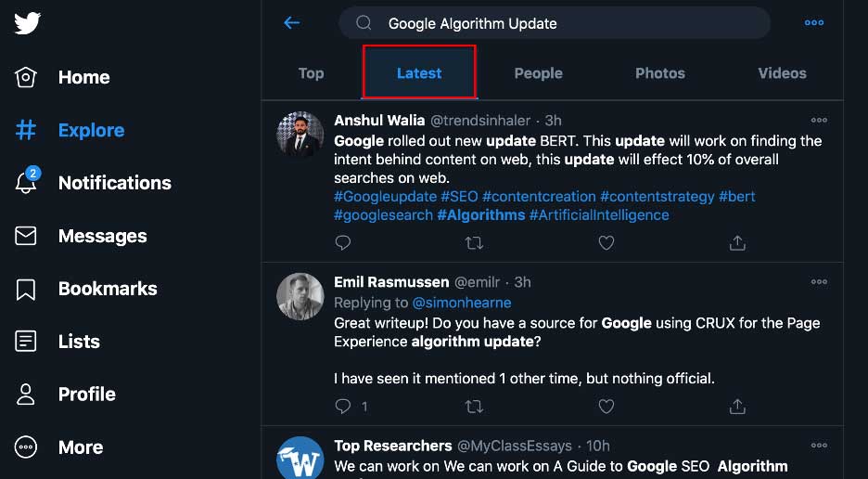Retweet Emil Rasmussen's tweet
This screenshot has width=868, height=479.
(x=474, y=407)
